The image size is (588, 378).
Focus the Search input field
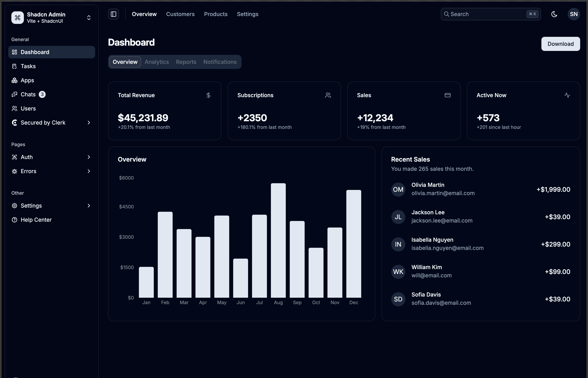pos(491,14)
